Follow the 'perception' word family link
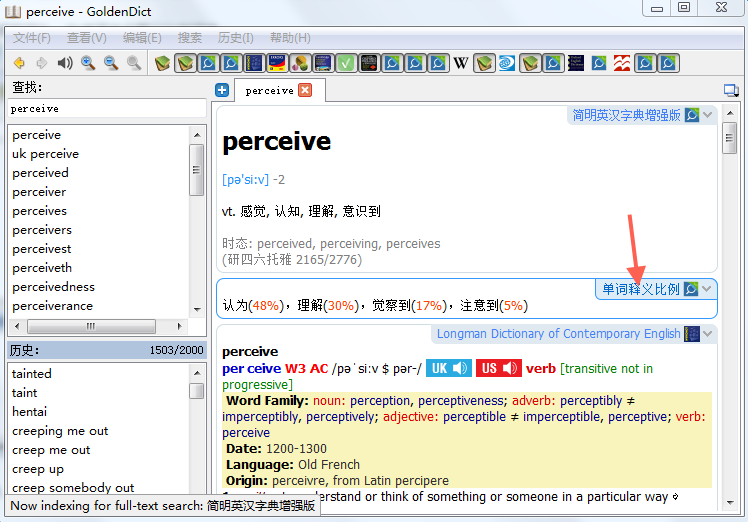 (x=380, y=401)
